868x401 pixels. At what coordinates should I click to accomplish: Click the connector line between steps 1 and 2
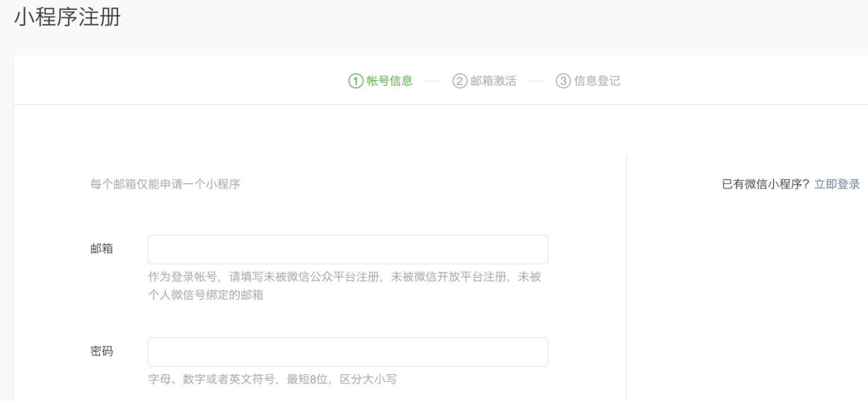[x=434, y=81]
